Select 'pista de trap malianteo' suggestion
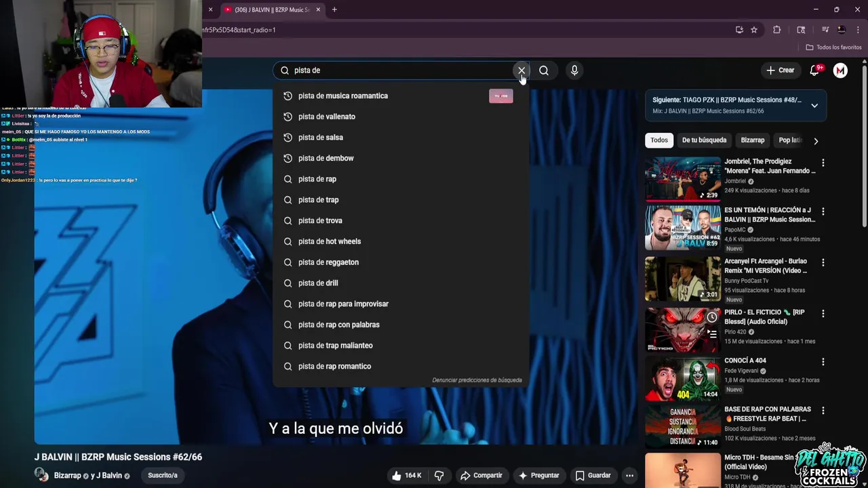The width and height of the screenshot is (868, 488). point(401,345)
